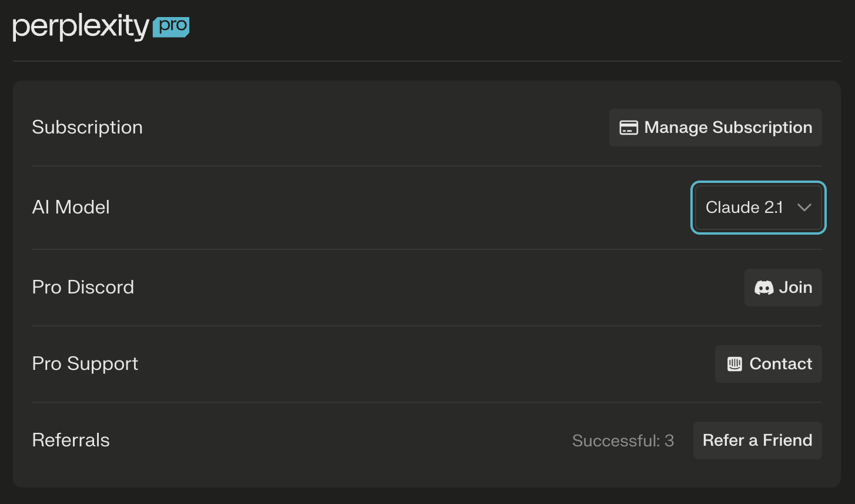Image resolution: width=855 pixels, height=504 pixels.
Task: Click the word Join next to the Discord icon
Action: [x=795, y=288]
